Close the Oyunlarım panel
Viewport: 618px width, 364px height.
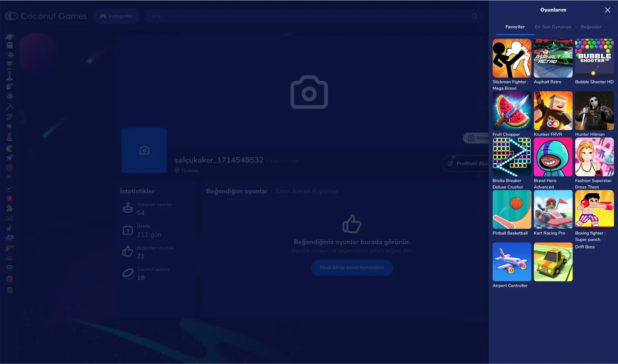pyautogui.click(x=608, y=10)
